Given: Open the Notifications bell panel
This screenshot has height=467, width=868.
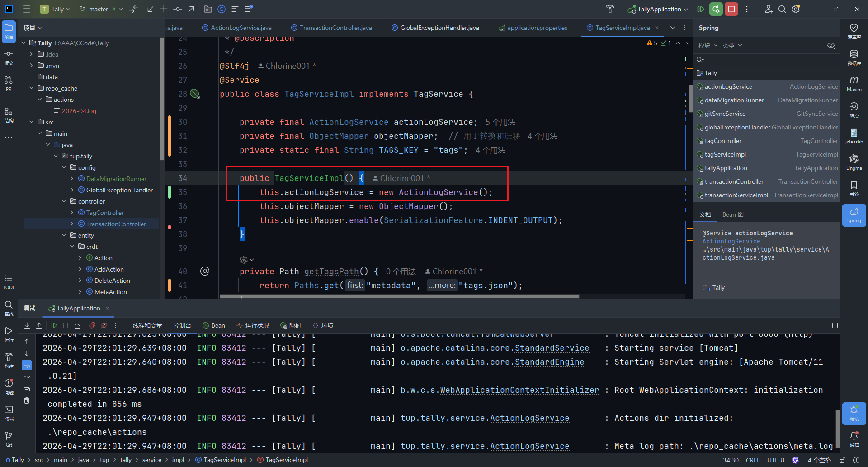Looking at the screenshot, I should (x=854, y=439).
